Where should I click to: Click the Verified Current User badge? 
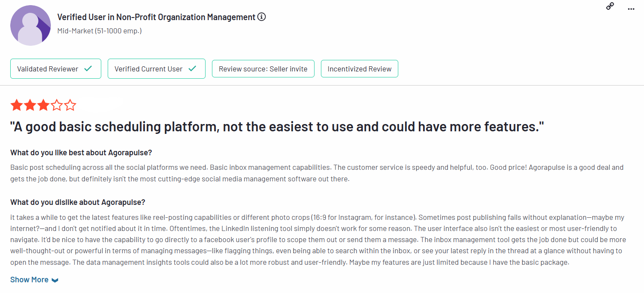point(156,68)
